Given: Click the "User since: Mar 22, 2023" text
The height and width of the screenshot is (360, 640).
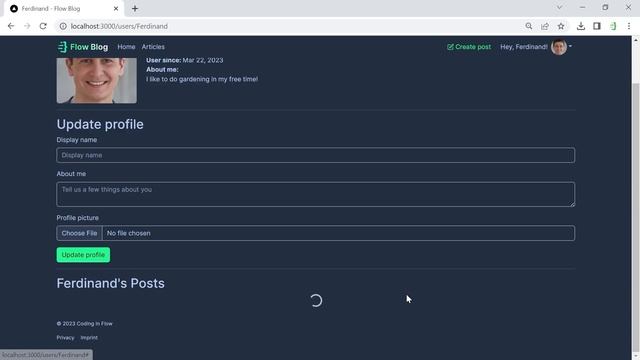Looking at the screenshot, I should 185,60.
